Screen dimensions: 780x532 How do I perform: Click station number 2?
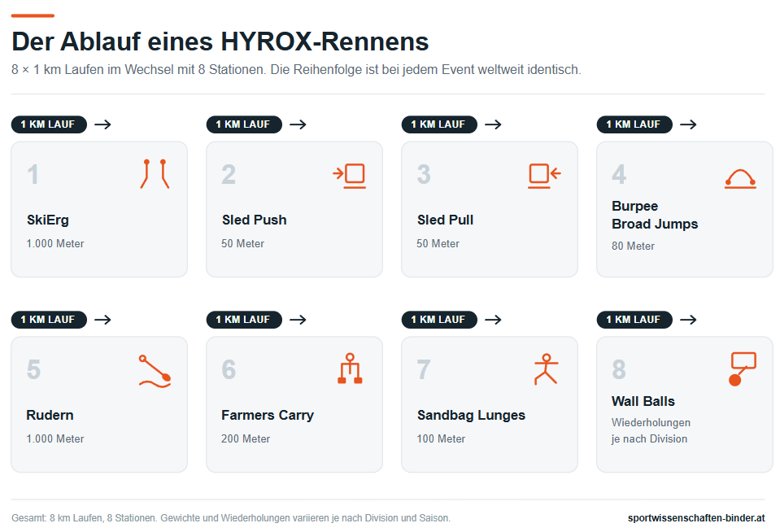(x=229, y=174)
